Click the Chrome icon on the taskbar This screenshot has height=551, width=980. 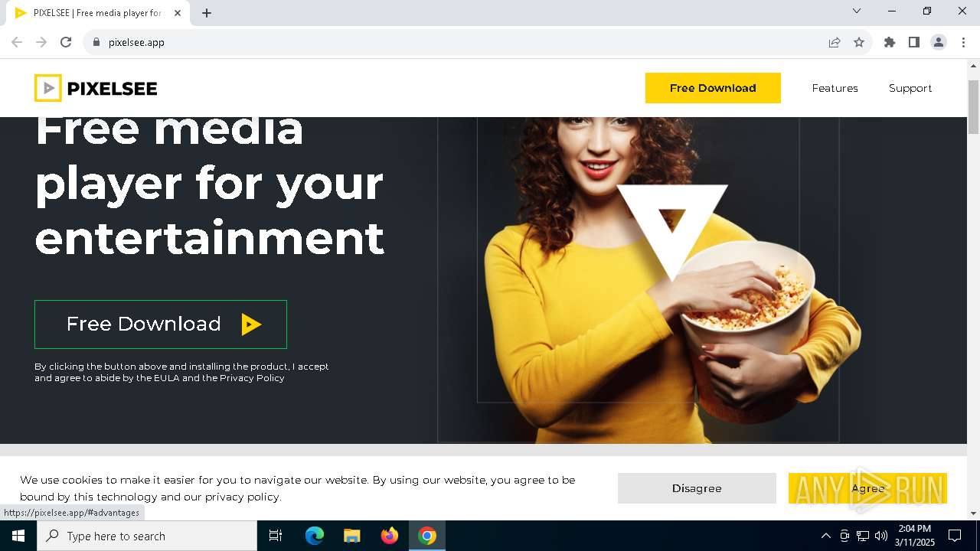click(427, 536)
